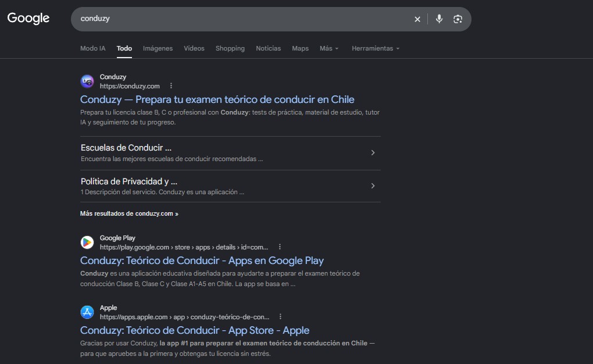This screenshot has width=593, height=364.
Task: Open Escuelas de Conducir sitelink
Action: [126, 148]
